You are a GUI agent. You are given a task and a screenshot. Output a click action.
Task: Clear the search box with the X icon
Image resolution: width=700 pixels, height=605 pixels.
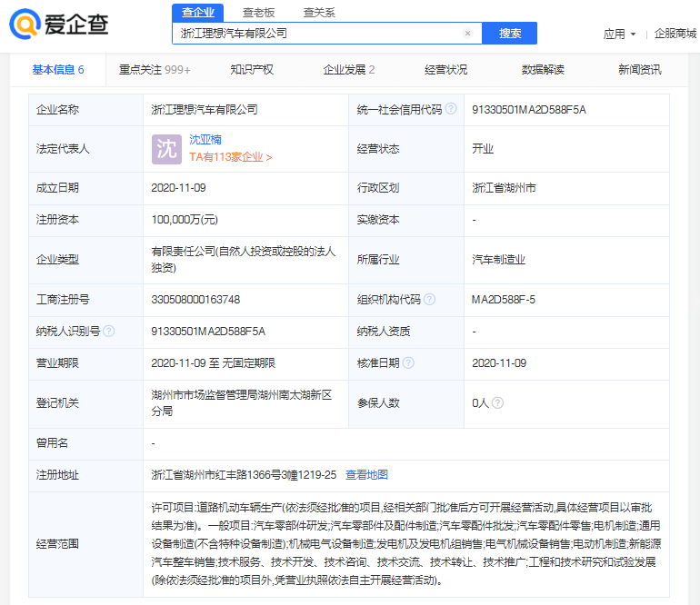467,33
